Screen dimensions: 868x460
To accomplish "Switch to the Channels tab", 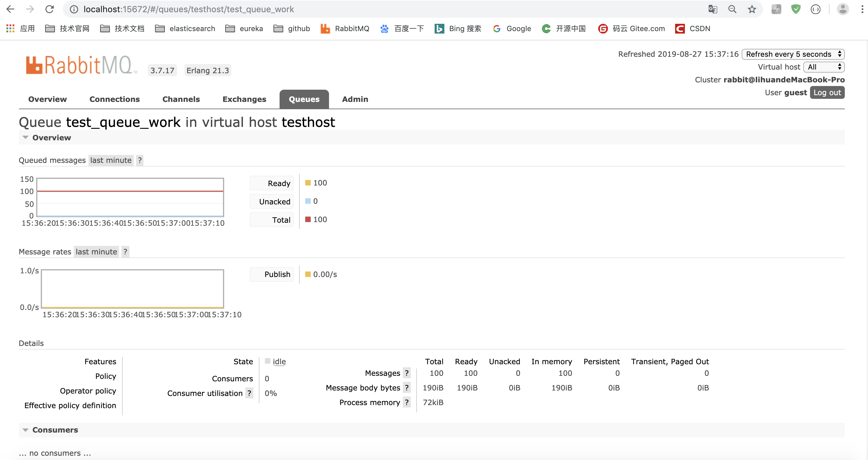I will coord(181,99).
